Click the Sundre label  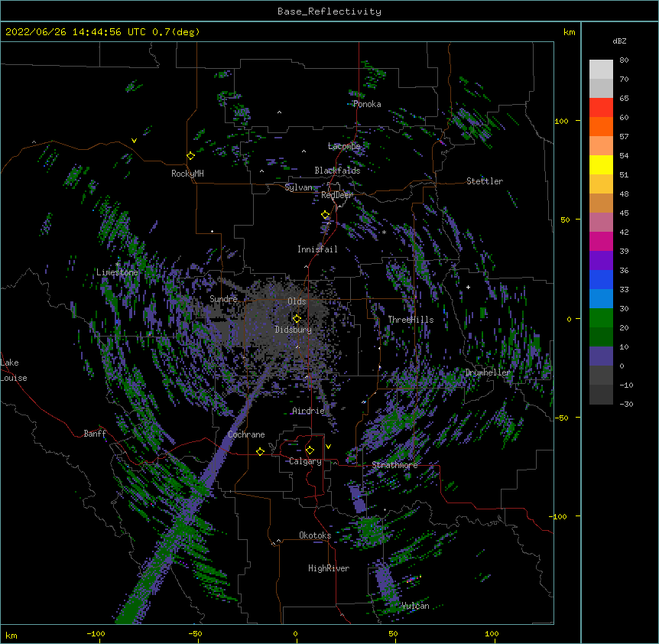tap(223, 299)
